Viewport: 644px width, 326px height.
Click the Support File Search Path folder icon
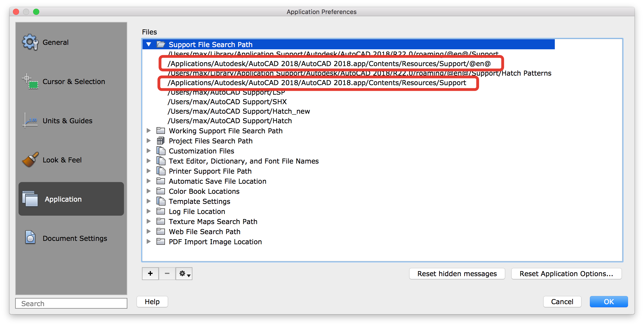click(x=160, y=44)
